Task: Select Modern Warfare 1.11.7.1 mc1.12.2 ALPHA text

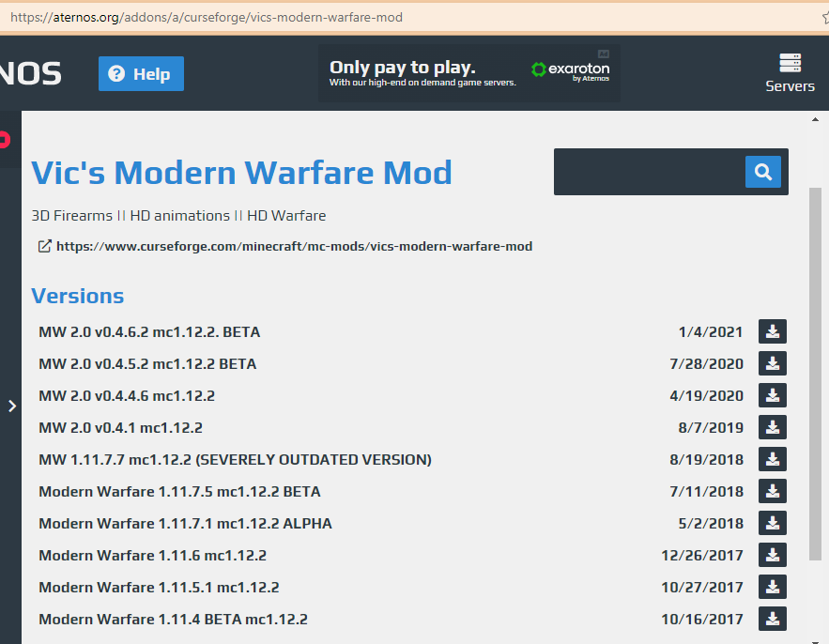Action: click(x=186, y=524)
